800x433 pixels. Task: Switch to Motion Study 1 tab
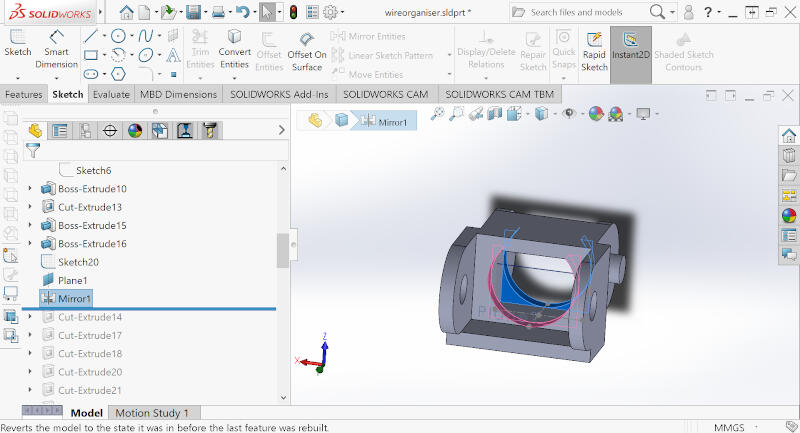(152, 413)
